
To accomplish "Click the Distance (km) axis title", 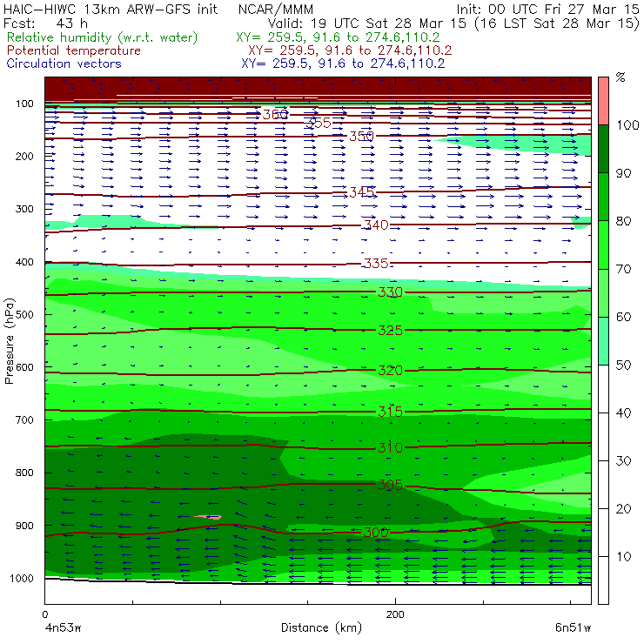I will 322,627.
